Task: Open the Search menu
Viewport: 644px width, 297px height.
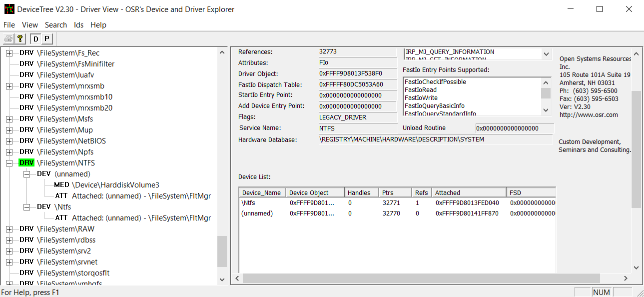Action: [56, 24]
